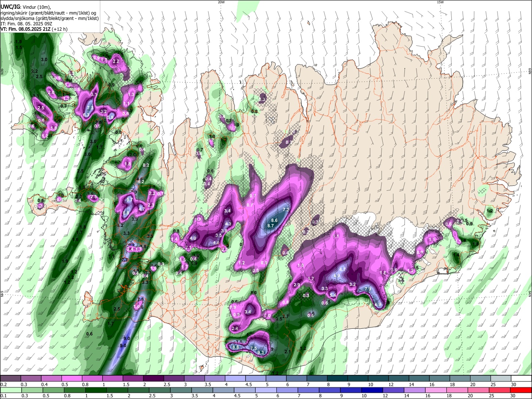Click the '2.9' value at the southeast band's western edge
The height and width of the screenshot is (399, 532).
tap(297, 285)
